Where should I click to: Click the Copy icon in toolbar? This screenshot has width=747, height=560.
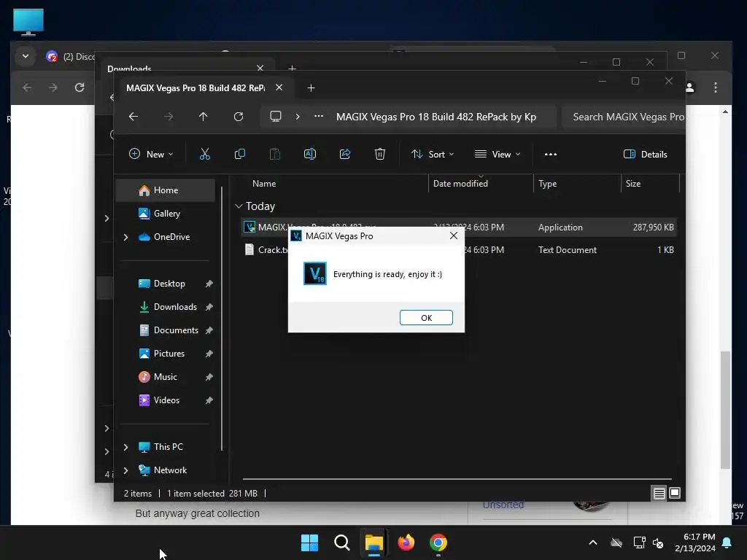(x=239, y=154)
